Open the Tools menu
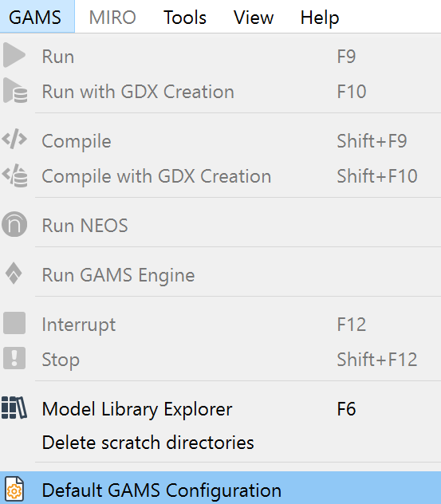 point(185,17)
